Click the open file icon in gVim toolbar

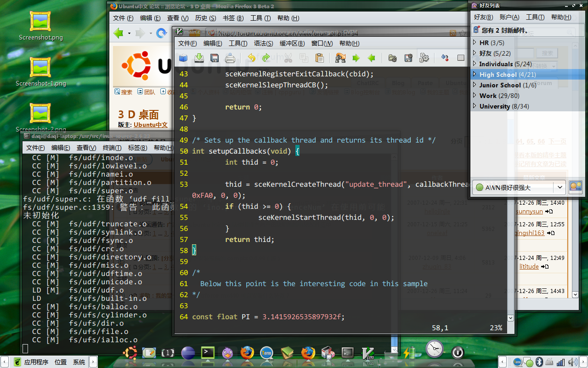(x=183, y=58)
